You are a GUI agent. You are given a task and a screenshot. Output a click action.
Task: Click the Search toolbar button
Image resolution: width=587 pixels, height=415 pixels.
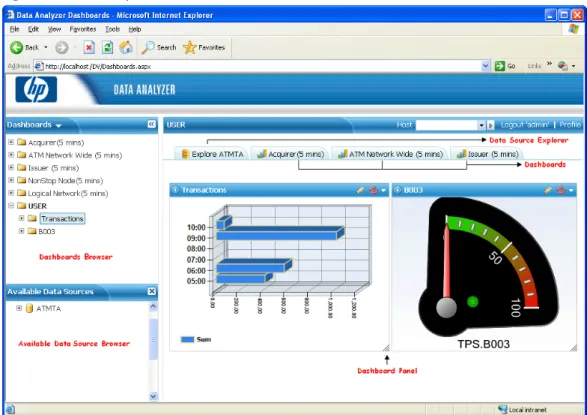[159, 48]
